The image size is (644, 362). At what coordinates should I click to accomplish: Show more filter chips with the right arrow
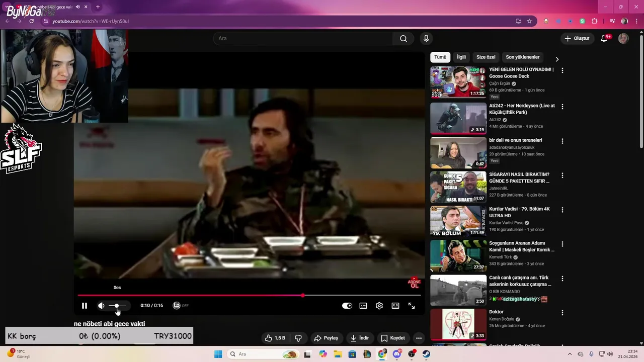tap(557, 59)
